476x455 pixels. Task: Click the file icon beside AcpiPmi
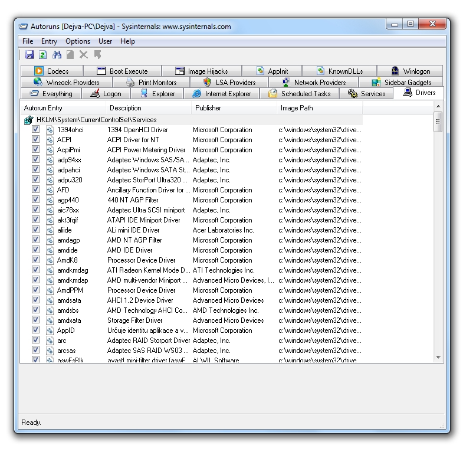(x=50, y=150)
